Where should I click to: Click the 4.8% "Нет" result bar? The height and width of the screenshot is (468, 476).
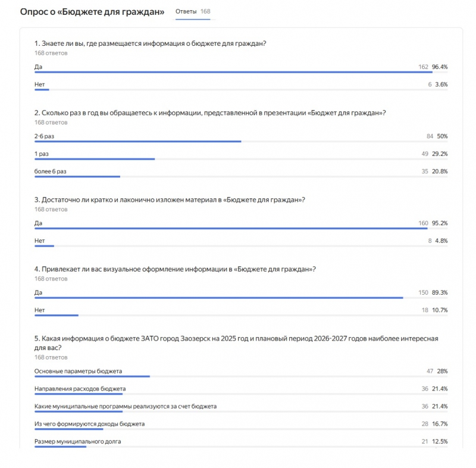44,246
